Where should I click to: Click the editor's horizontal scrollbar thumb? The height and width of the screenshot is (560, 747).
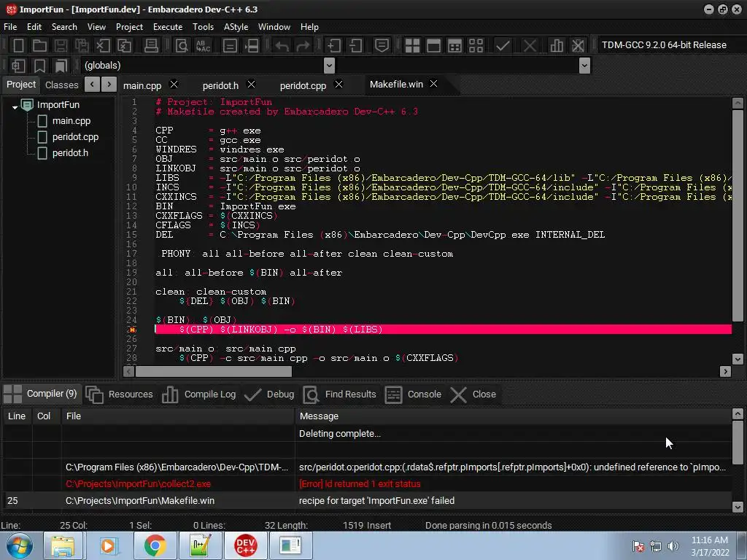214,371
